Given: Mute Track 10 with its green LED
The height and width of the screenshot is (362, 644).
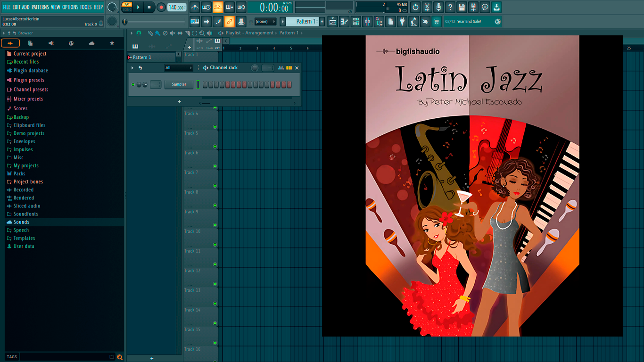Looking at the screenshot, I should 215,245.
